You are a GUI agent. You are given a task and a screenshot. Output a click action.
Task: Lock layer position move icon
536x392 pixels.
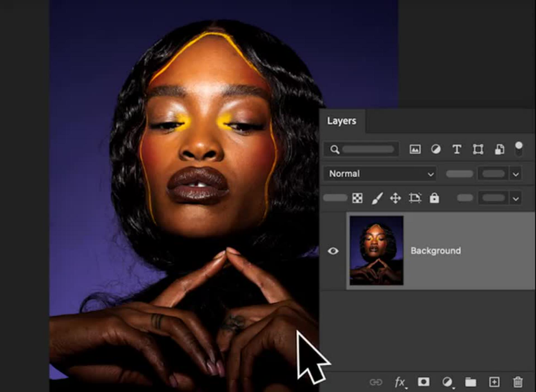coord(395,198)
